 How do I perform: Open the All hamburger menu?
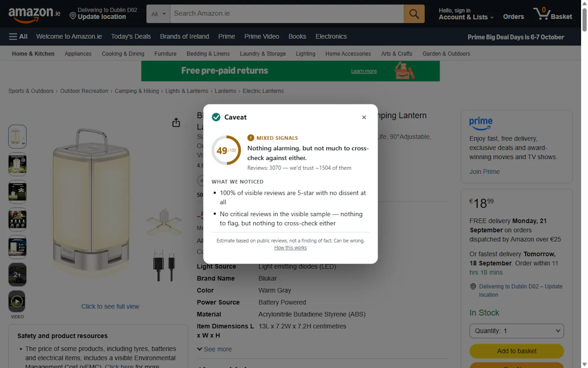pyautogui.click(x=18, y=36)
